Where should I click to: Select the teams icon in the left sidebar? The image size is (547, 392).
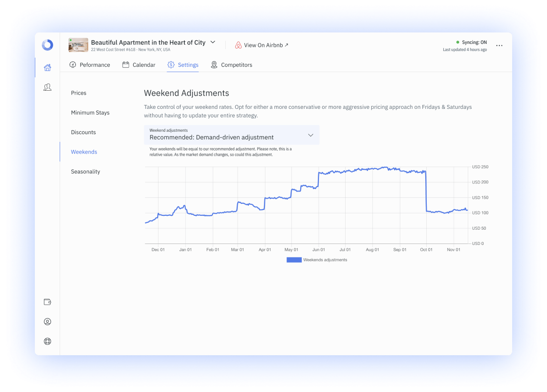(47, 87)
